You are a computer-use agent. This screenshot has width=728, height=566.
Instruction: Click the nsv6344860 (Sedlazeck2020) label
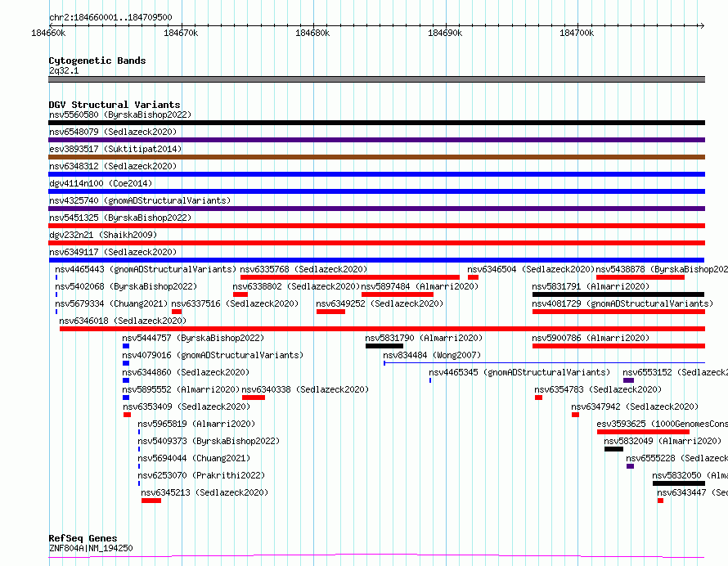[x=186, y=372]
